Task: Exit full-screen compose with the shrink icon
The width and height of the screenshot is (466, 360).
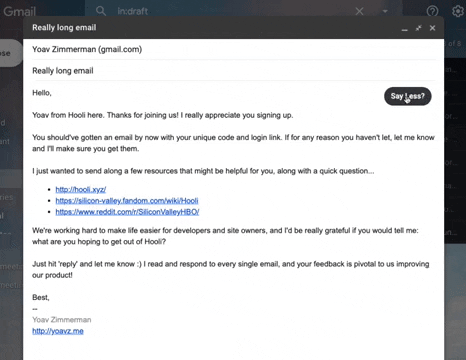Action: click(418, 28)
